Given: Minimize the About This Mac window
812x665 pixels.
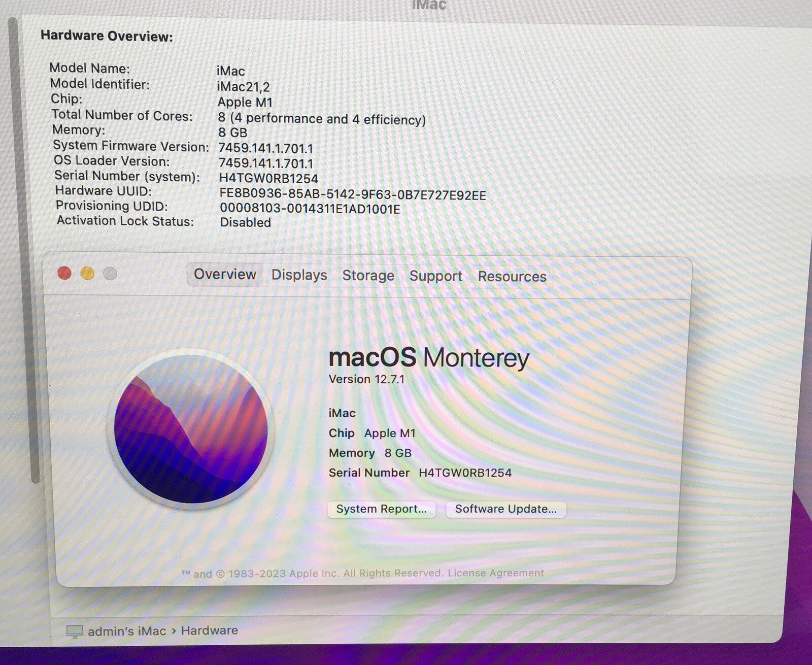Looking at the screenshot, I should click(x=87, y=274).
